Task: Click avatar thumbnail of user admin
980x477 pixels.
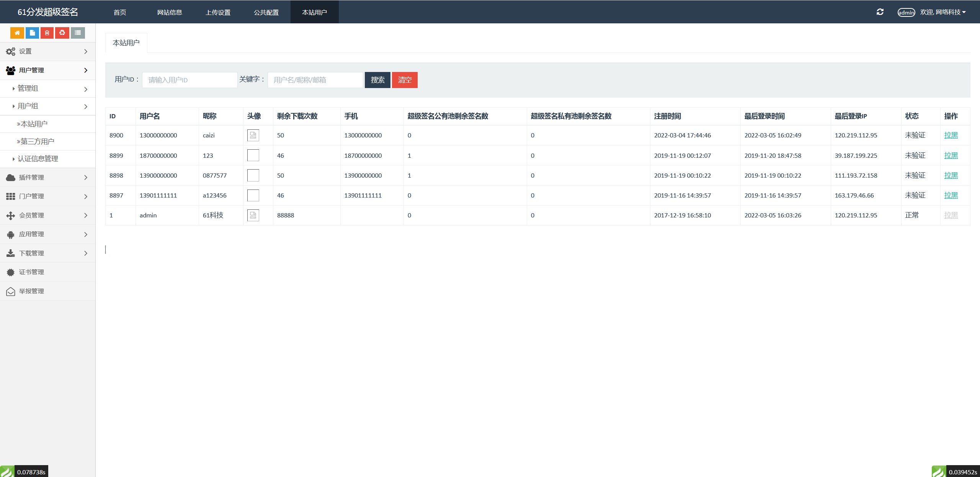Action: click(253, 215)
